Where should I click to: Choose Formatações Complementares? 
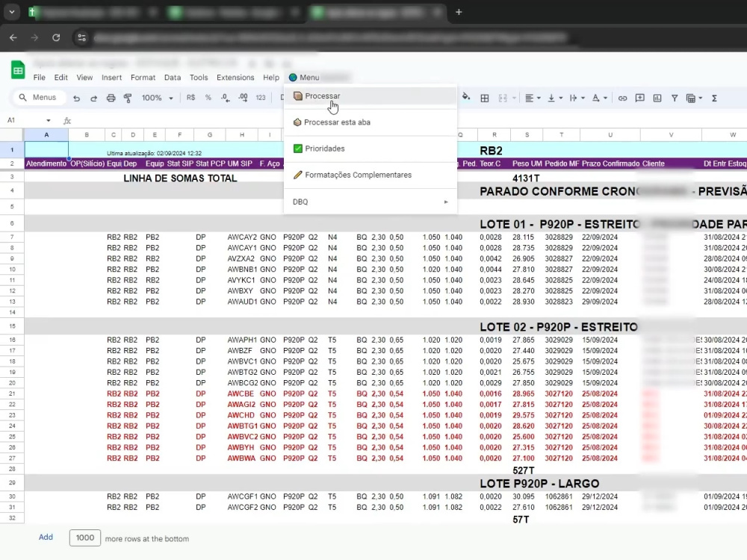click(371, 175)
